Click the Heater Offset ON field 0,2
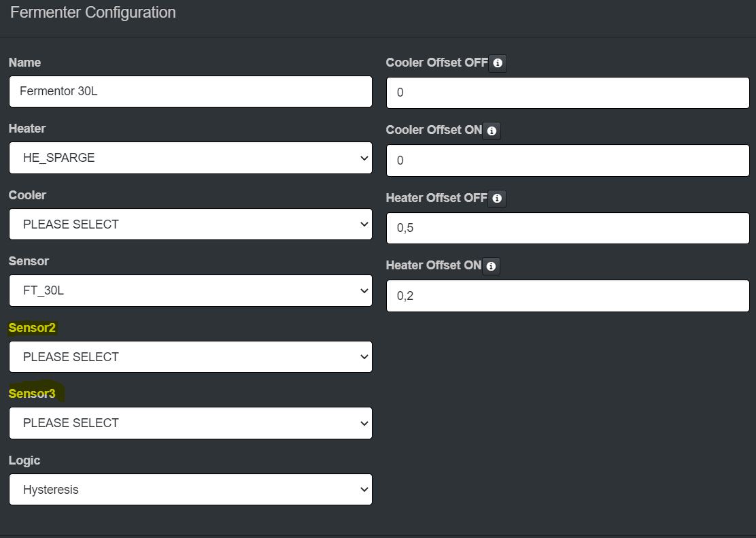The height and width of the screenshot is (538, 756). pos(568,296)
